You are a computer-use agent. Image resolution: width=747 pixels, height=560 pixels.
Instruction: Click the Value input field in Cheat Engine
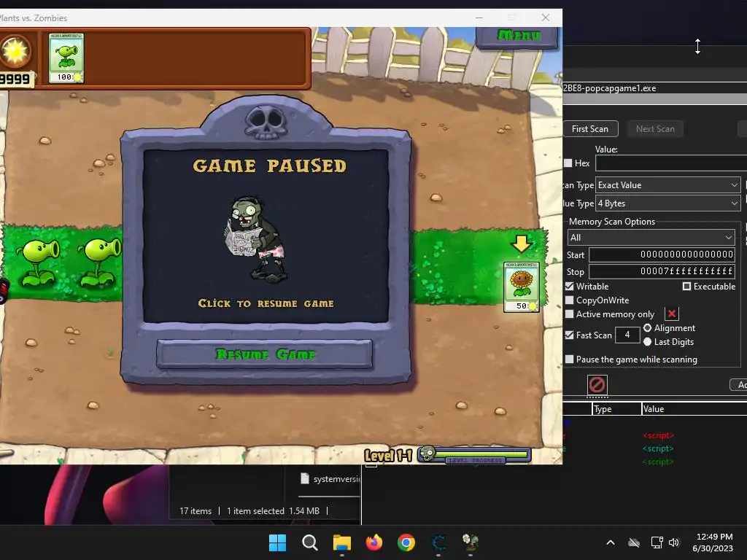pos(671,163)
